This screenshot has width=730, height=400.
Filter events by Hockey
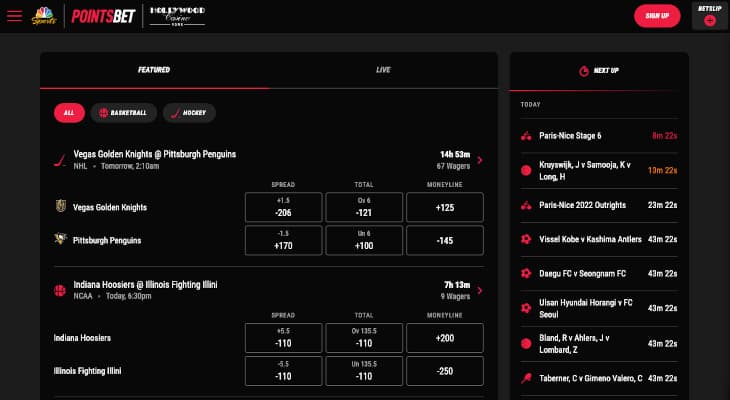point(189,113)
